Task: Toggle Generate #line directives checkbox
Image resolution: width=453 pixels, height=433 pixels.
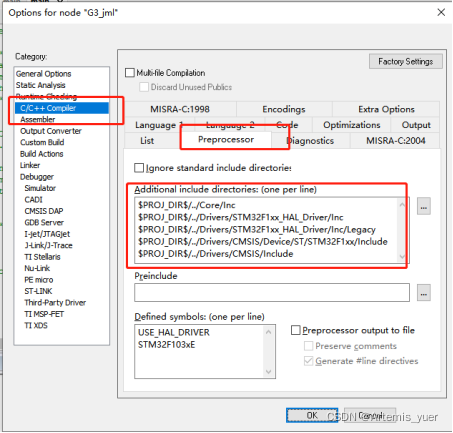Action: point(309,361)
